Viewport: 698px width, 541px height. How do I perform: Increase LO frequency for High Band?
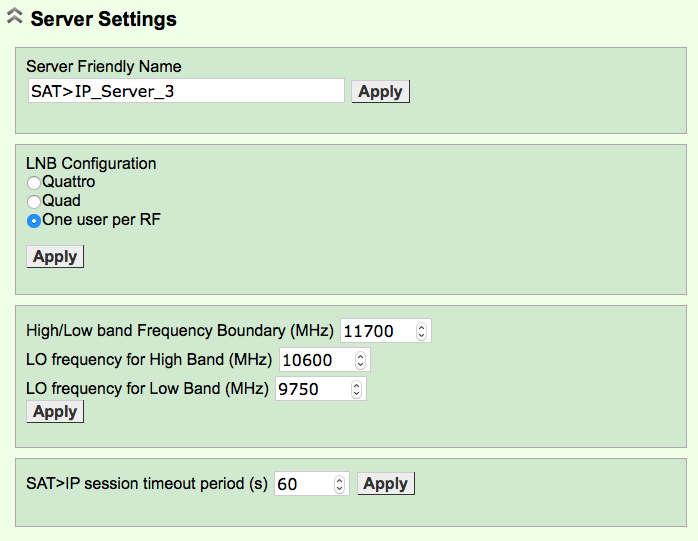pyautogui.click(x=361, y=356)
